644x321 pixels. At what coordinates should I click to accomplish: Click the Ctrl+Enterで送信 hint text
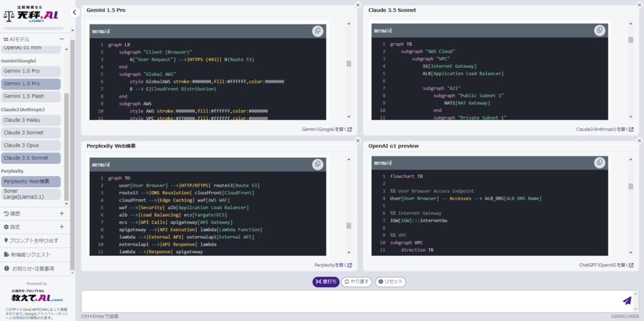point(99,316)
